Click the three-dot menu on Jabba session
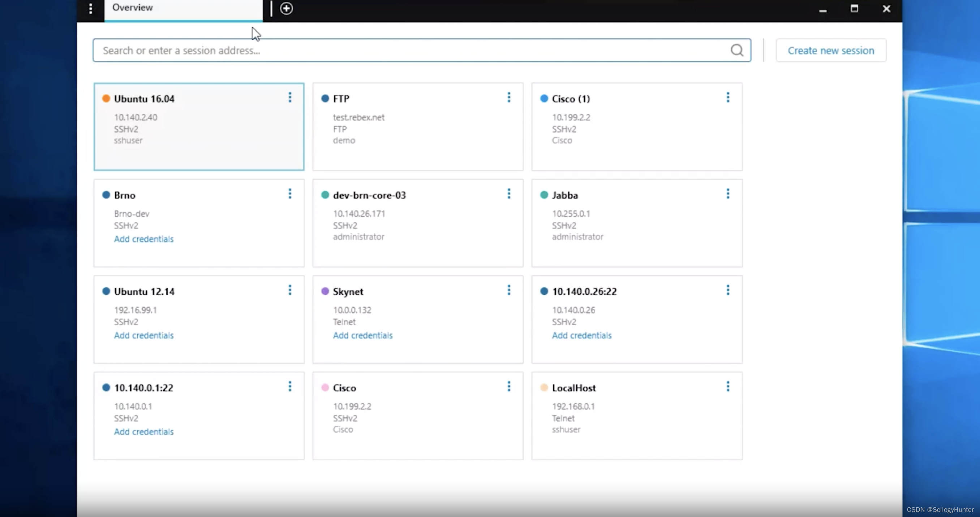The width and height of the screenshot is (980, 517). tap(727, 194)
